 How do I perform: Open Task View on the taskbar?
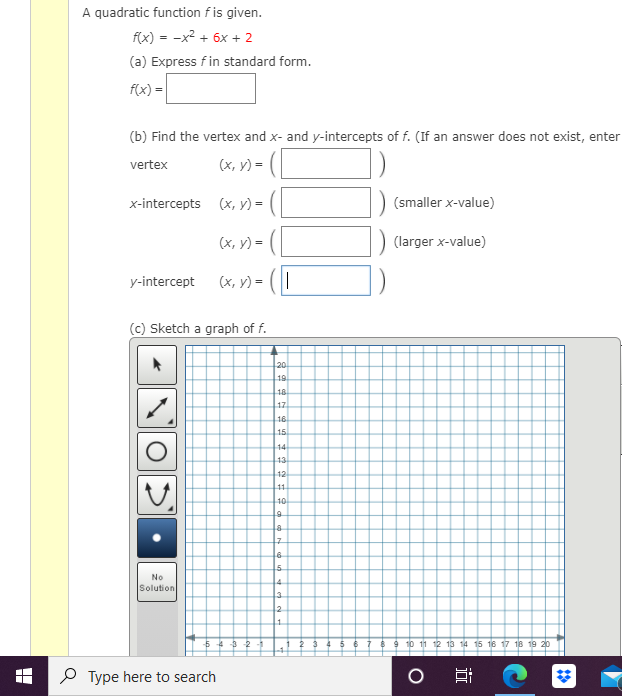click(x=464, y=676)
